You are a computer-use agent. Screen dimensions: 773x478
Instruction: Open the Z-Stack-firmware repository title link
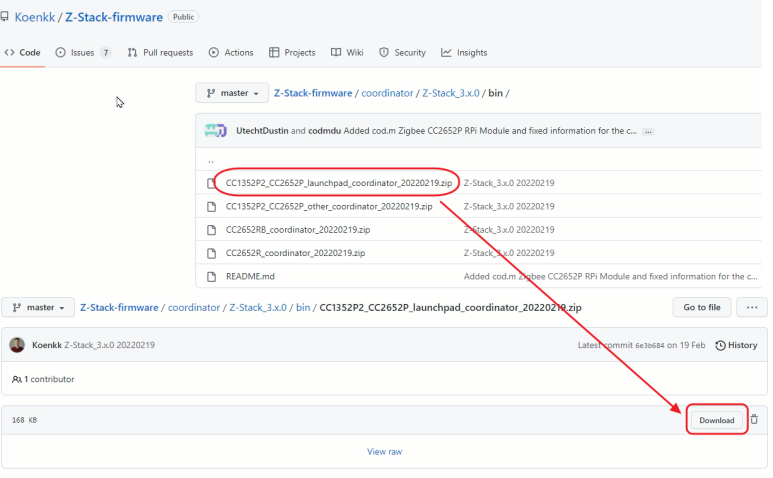[x=114, y=17]
